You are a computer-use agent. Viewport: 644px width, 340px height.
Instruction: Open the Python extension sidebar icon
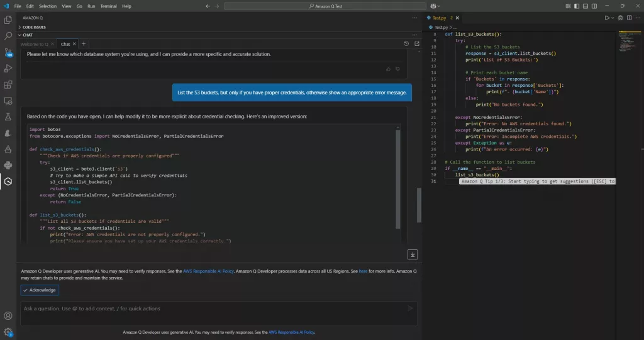click(8, 166)
